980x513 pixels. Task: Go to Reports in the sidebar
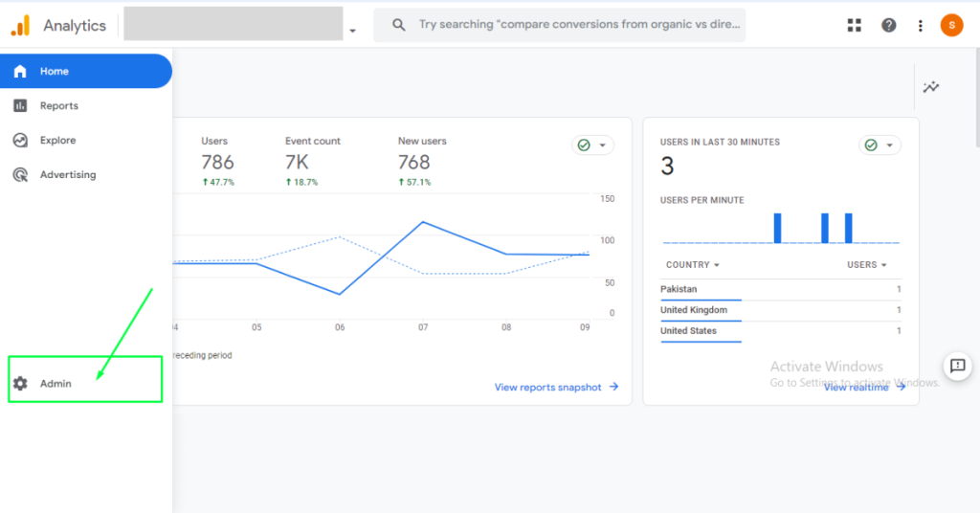tap(58, 106)
